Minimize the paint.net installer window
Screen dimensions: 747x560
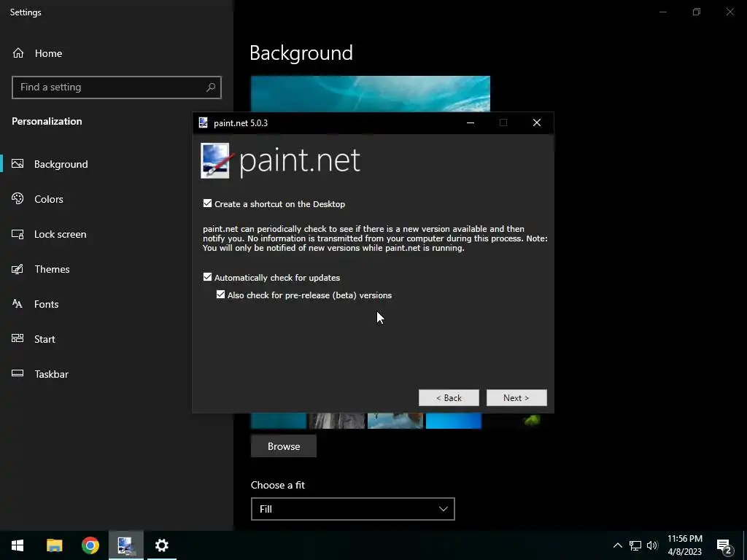click(471, 122)
